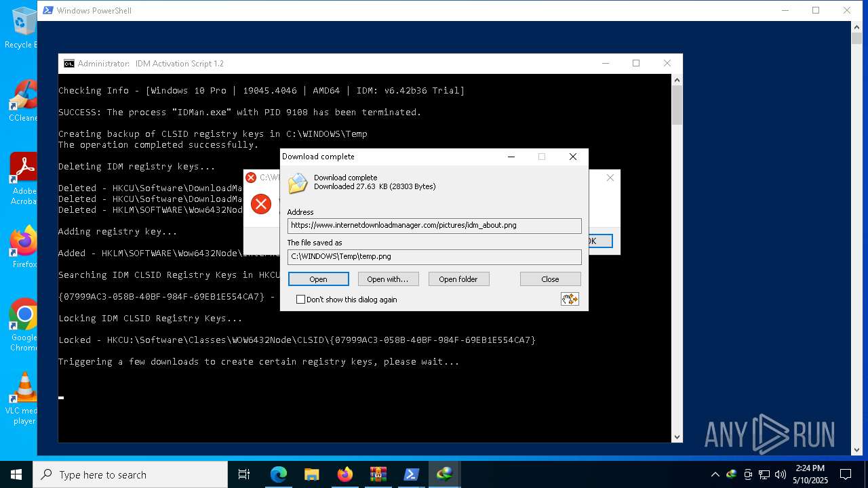868x488 pixels.
Task: Open clock and date in taskbar
Action: (x=810, y=474)
